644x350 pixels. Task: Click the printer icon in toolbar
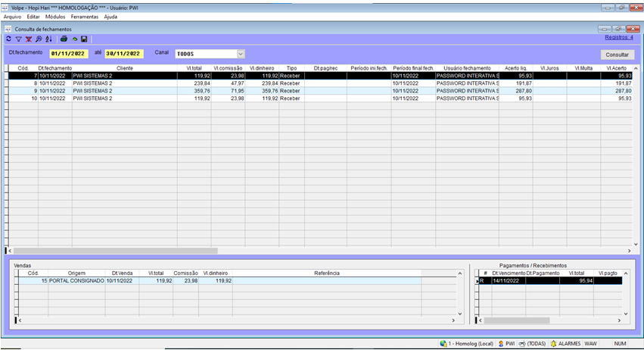click(x=64, y=39)
